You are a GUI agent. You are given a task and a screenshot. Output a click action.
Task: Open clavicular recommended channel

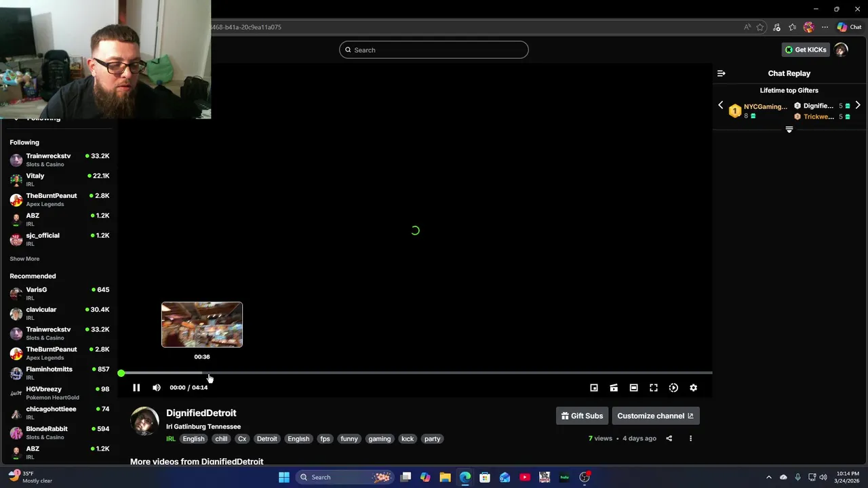click(x=60, y=312)
